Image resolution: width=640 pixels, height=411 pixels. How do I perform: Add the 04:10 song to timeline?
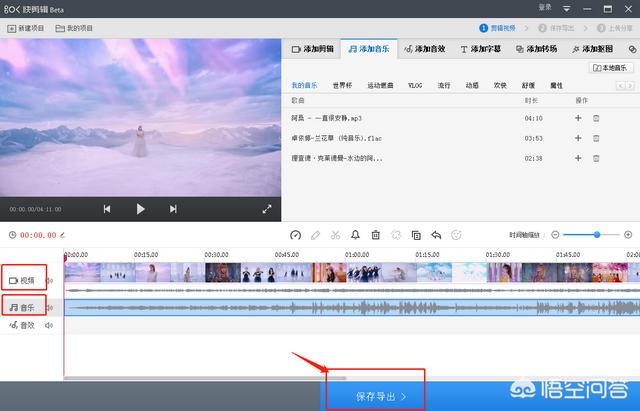pyautogui.click(x=578, y=118)
